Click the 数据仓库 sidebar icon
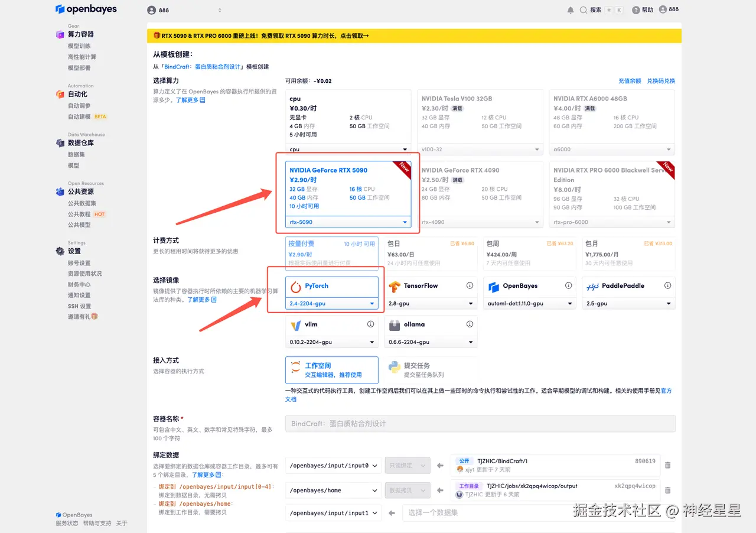The height and width of the screenshot is (533, 756). (x=60, y=143)
